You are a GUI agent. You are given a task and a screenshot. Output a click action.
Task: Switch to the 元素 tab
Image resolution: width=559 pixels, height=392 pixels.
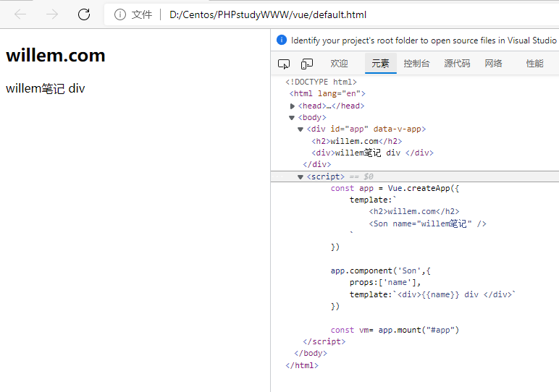click(x=380, y=64)
